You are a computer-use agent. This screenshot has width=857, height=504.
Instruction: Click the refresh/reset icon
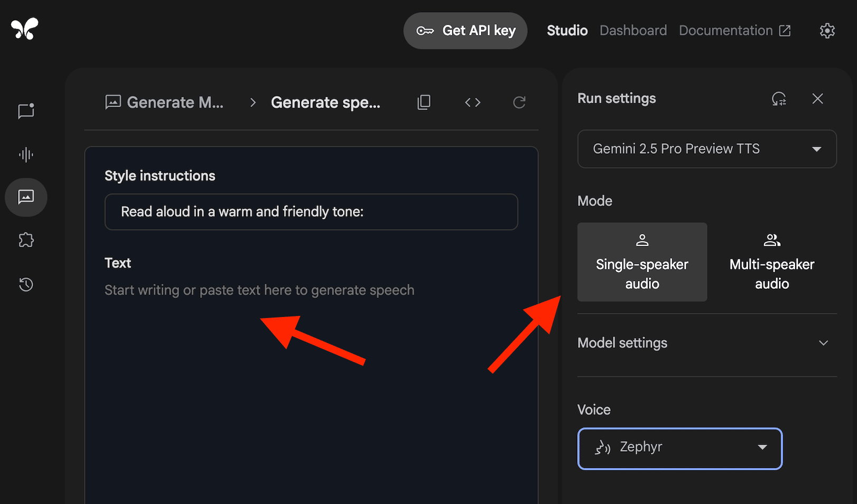(x=519, y=102)
